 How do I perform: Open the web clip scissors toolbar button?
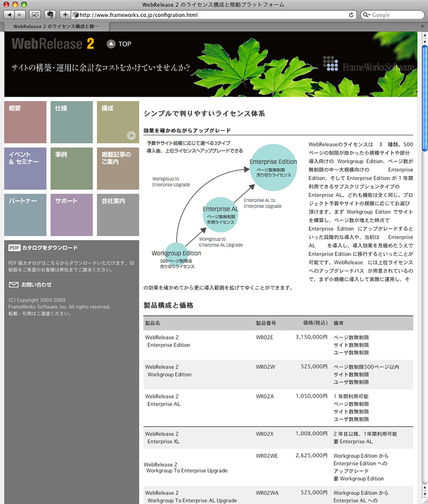[x=35, y=15]
